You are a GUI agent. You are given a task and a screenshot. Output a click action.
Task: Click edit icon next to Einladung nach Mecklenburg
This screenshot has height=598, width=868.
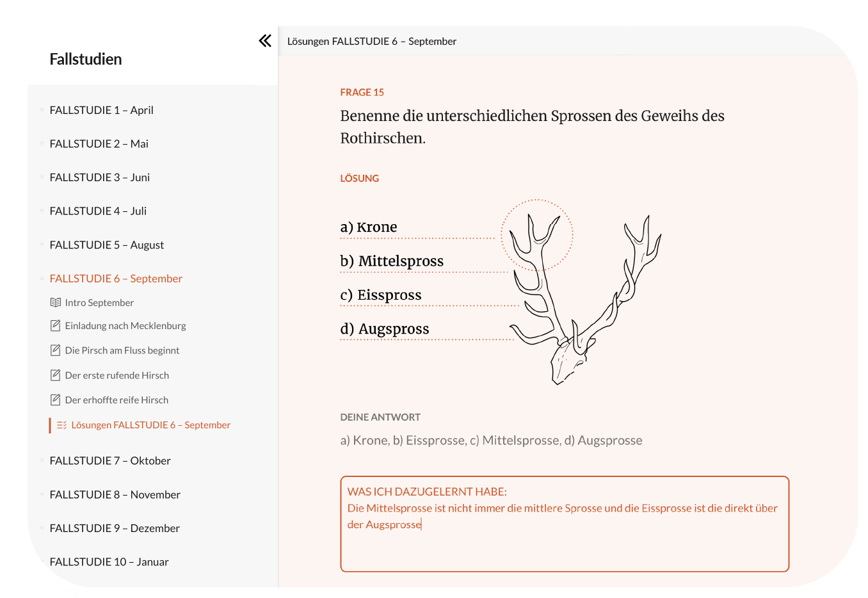(x=56, y=325)
